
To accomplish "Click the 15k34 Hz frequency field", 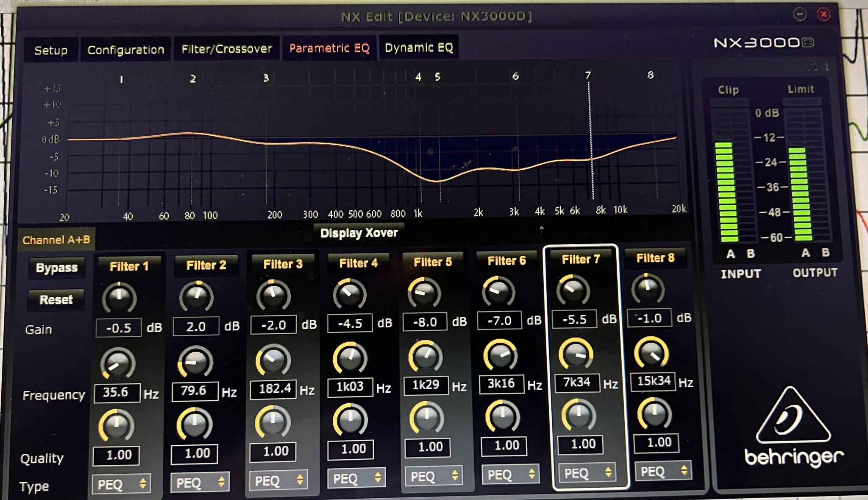I will 653,381.
